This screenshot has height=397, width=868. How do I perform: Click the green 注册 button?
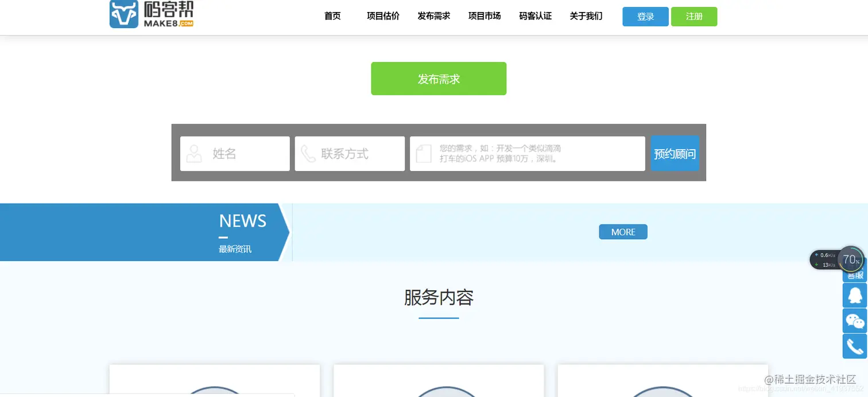[x=694, y=17]
